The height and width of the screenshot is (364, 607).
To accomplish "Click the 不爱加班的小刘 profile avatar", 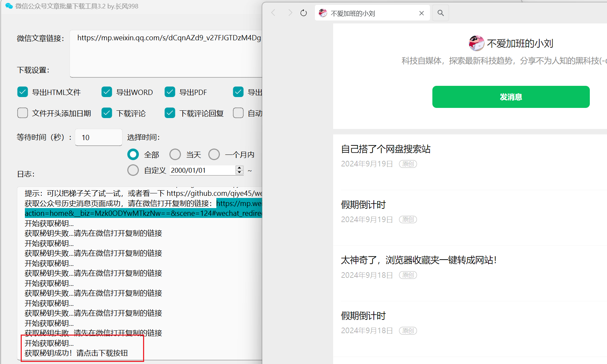I will [476, 43].
